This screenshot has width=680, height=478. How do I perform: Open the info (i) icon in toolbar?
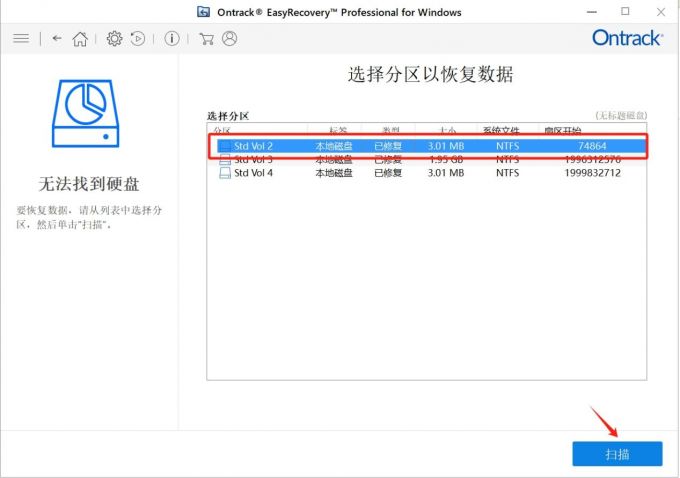click(172, 39)
